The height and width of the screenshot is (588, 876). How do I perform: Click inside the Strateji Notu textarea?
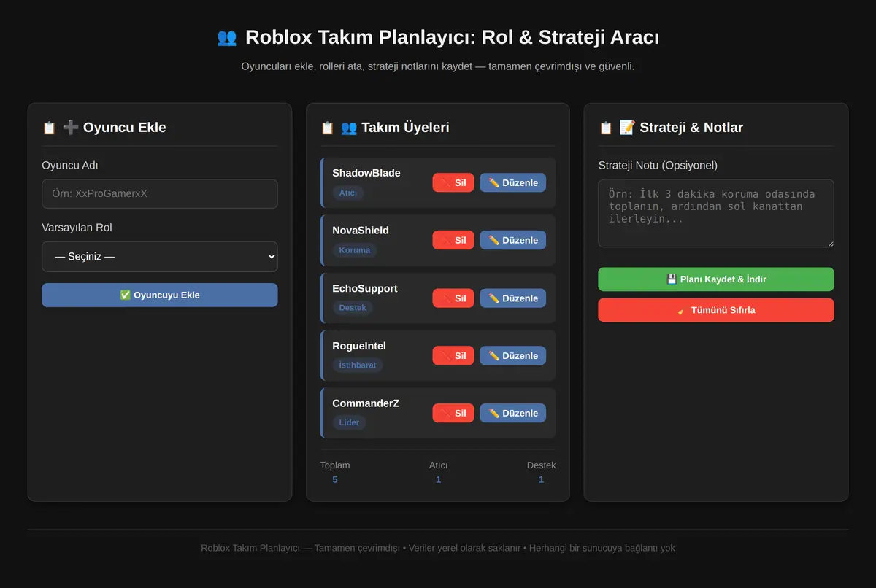[x=716, y=214]
